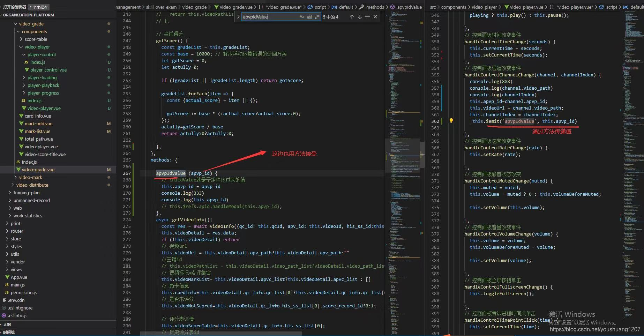Screen dimensions: 644x336
Task: Toggle Find in Selection icon
Action: click(x=367, y=17)
